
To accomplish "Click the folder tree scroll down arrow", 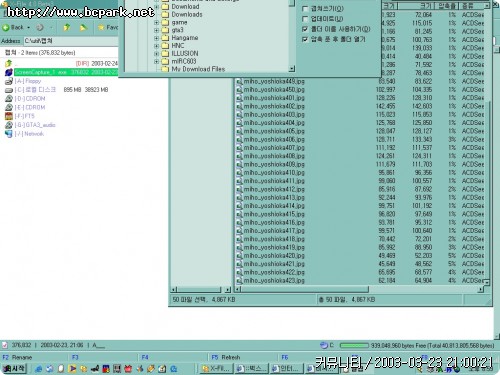I will point(292,69).
